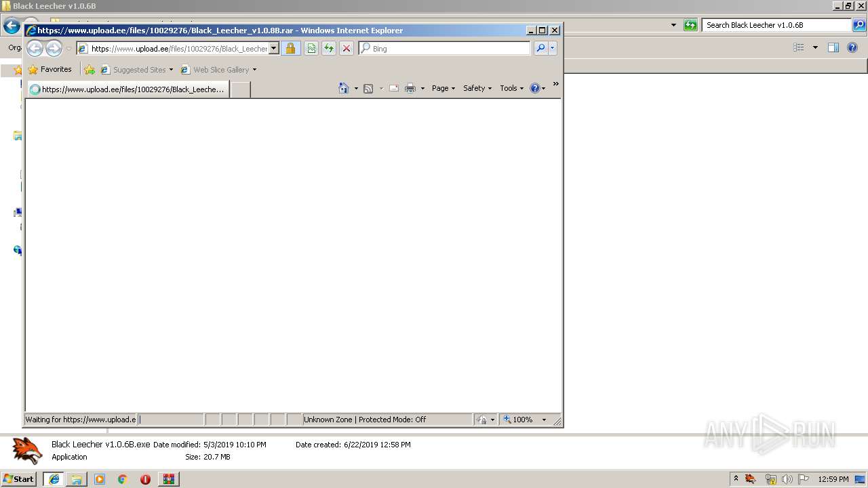Image resolution: width=868 pixels, height=488 pixels.
Task: Click the Compatibility View broken-page icon
Action: coord(311,48)
